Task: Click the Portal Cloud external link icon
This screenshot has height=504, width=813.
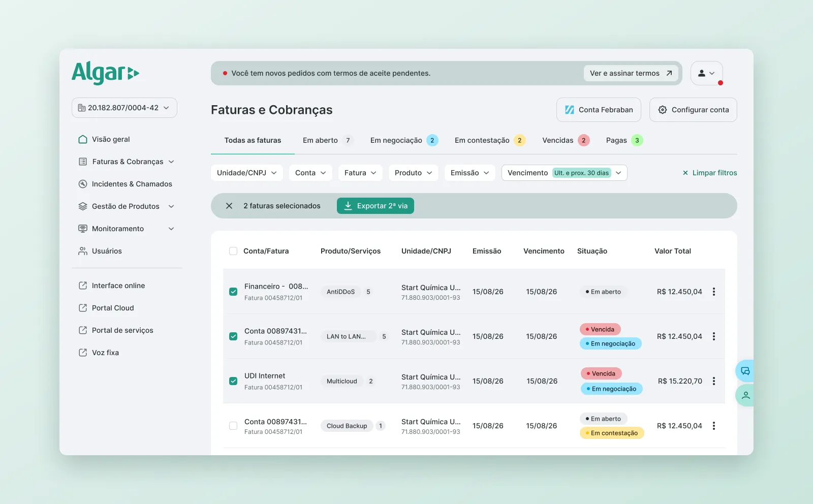Action: [83, 308]
